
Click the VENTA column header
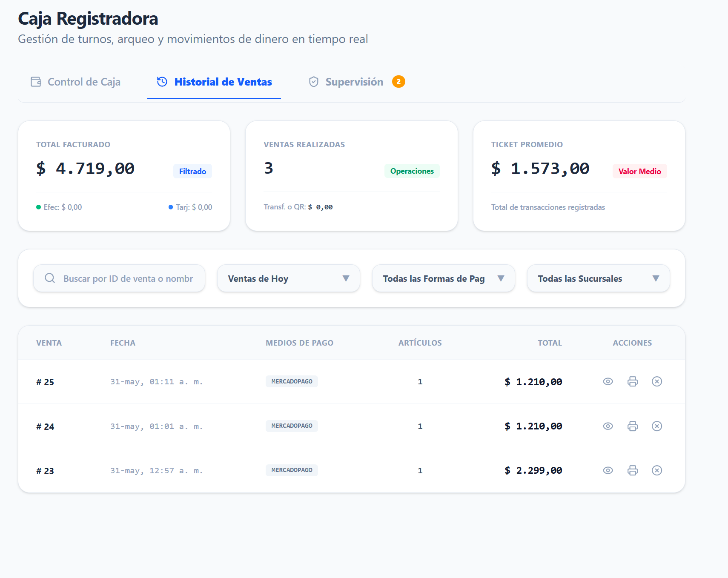(49, 343)
